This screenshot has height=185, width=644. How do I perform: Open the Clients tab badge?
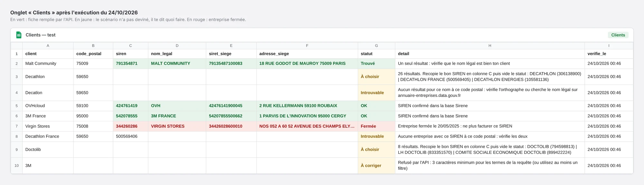click(618, 35)
